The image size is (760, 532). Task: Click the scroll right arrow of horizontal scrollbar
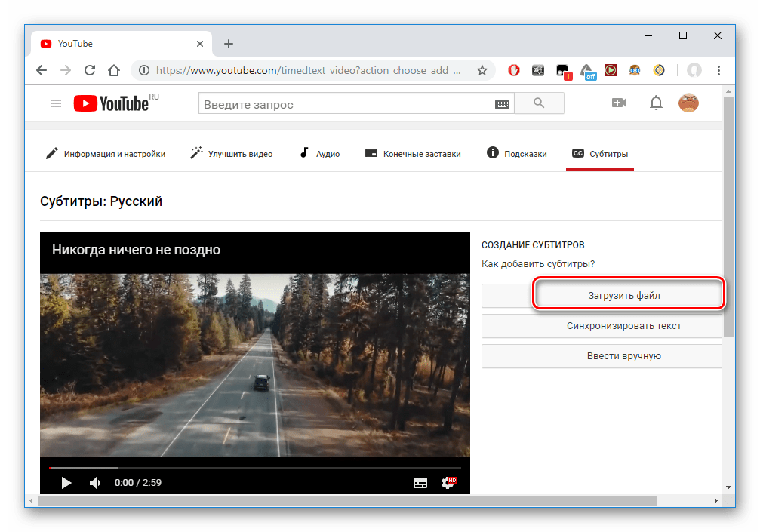tap(716, 500)
